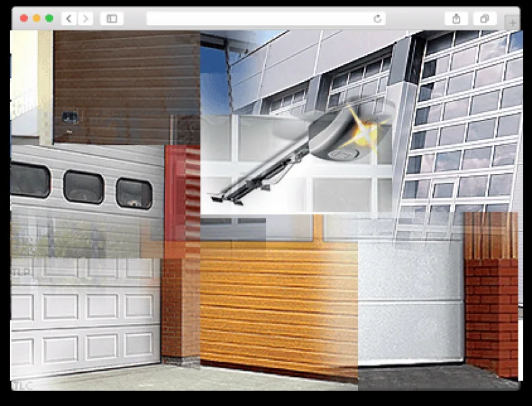This screenshot has width=532, height=406.
Task: Click the white textured sectional door image
Action: [x=411, y=303]
